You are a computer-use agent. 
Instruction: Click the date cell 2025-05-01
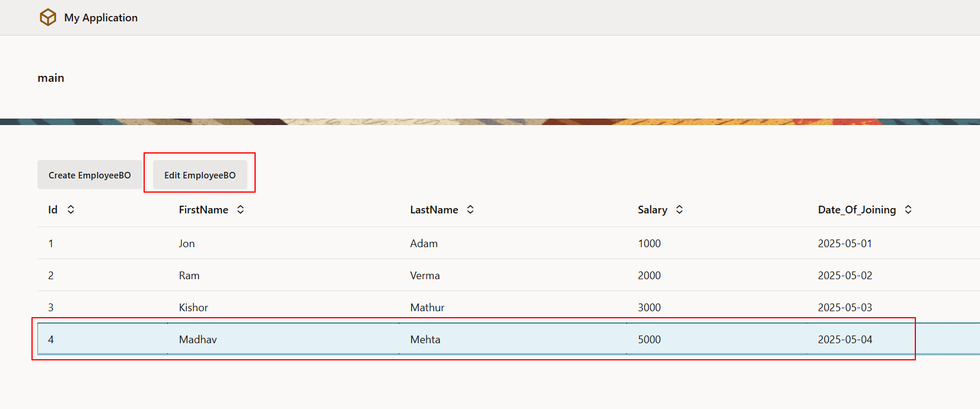[845, 244]
